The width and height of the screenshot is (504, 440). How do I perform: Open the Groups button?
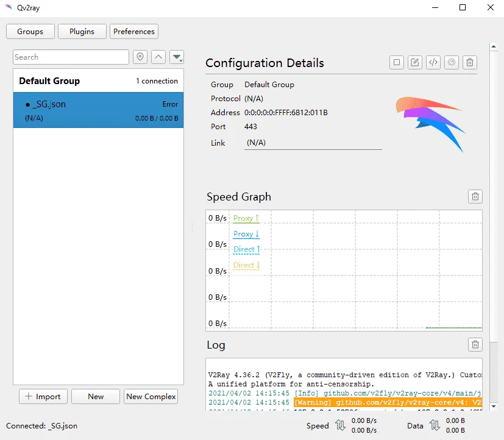point(30,32)
